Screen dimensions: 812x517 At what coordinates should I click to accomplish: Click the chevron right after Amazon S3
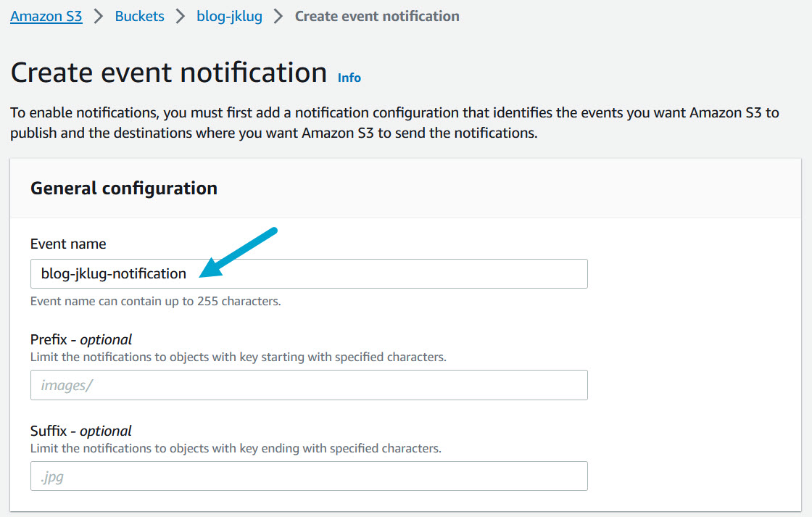click(99, 16)
